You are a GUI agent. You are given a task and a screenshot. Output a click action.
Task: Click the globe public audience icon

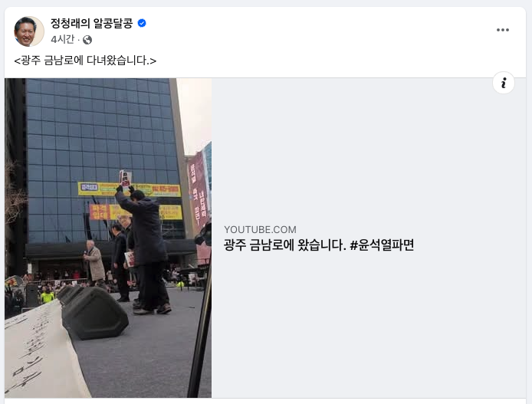87,40
